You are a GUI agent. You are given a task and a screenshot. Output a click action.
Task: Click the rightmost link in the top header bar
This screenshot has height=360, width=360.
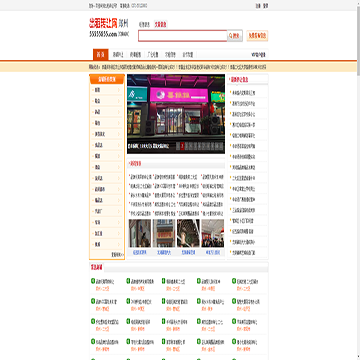(x=265, y=6)
